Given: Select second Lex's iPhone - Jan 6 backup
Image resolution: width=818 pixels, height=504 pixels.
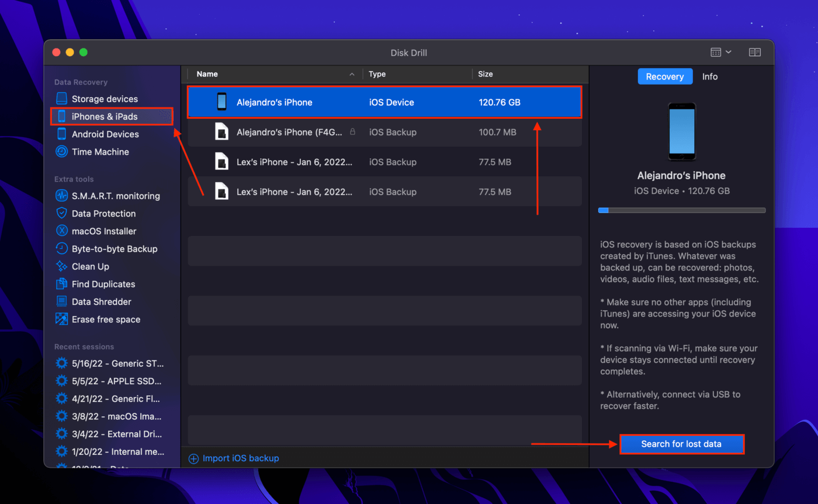Looking at the screenshot, I should tap(384, 192).
